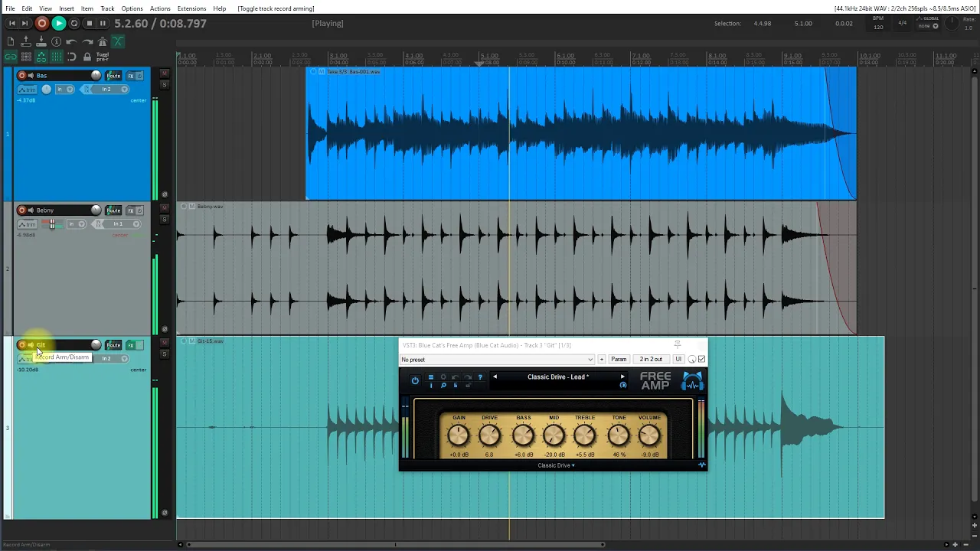Open the File menu
This screenshot has width=980, height=551.
(x=11, y=8)
